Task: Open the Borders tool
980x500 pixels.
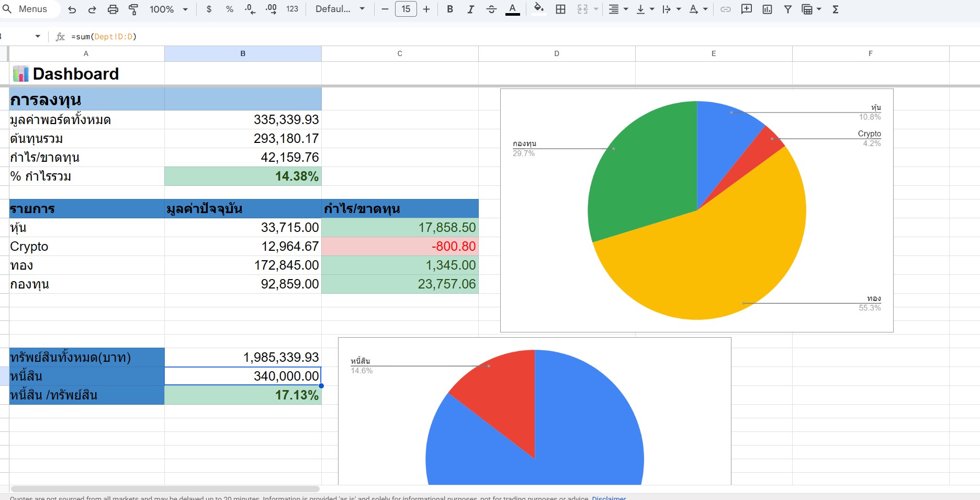Action: tap(560, 9)
